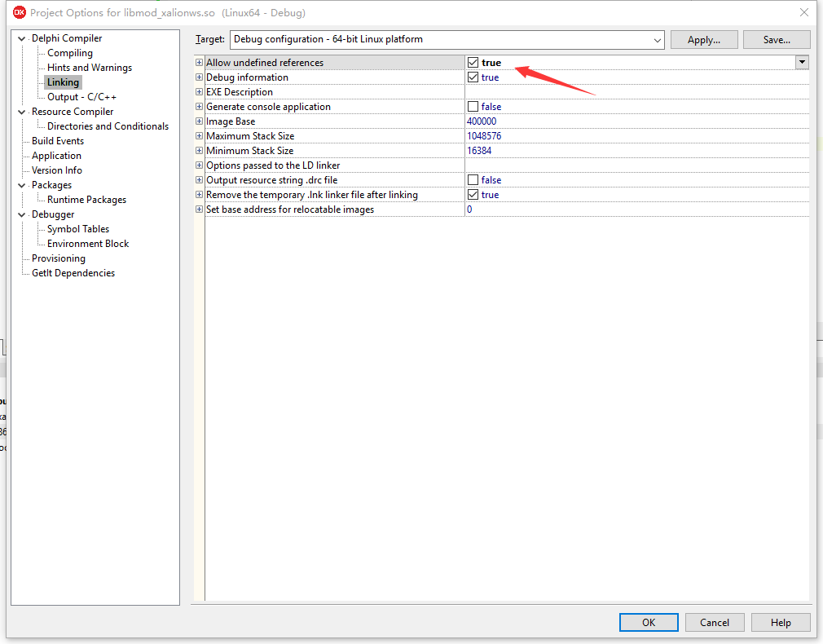Click the EXE Description value field
The image size is (823, 644).
click(636, 92)
